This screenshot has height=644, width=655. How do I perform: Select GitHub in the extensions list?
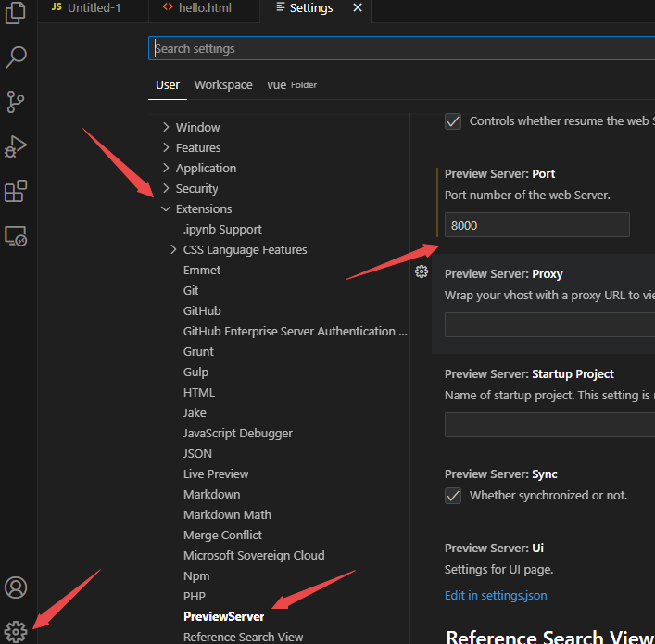pyautogui.click(x=202, y=311)
